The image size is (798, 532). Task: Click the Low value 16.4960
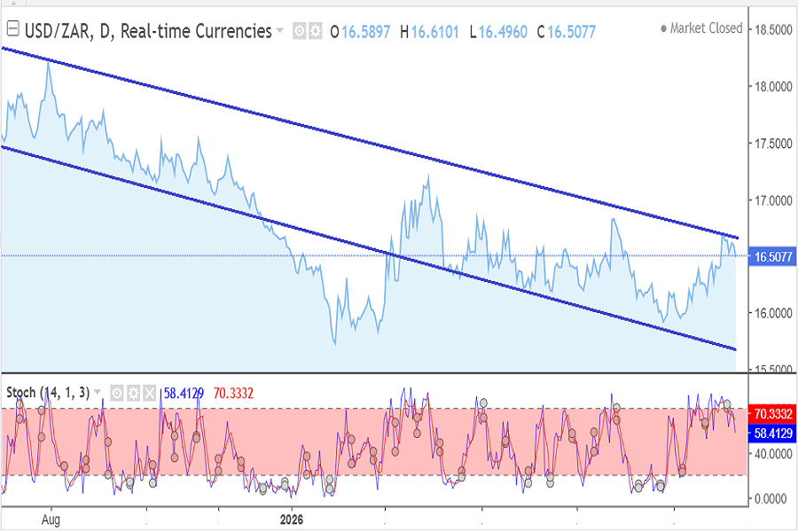coord(503,32)
